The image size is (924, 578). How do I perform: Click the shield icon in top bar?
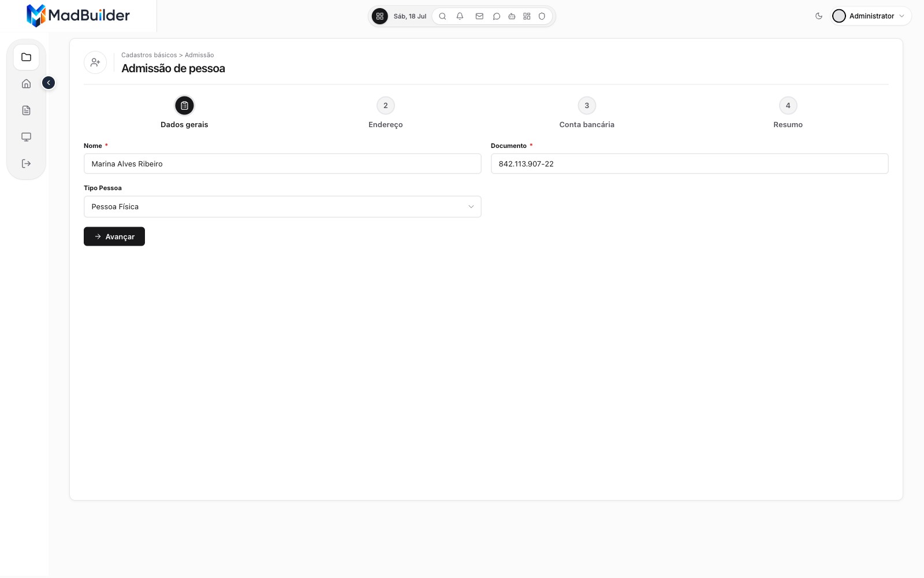click(542, 16)
